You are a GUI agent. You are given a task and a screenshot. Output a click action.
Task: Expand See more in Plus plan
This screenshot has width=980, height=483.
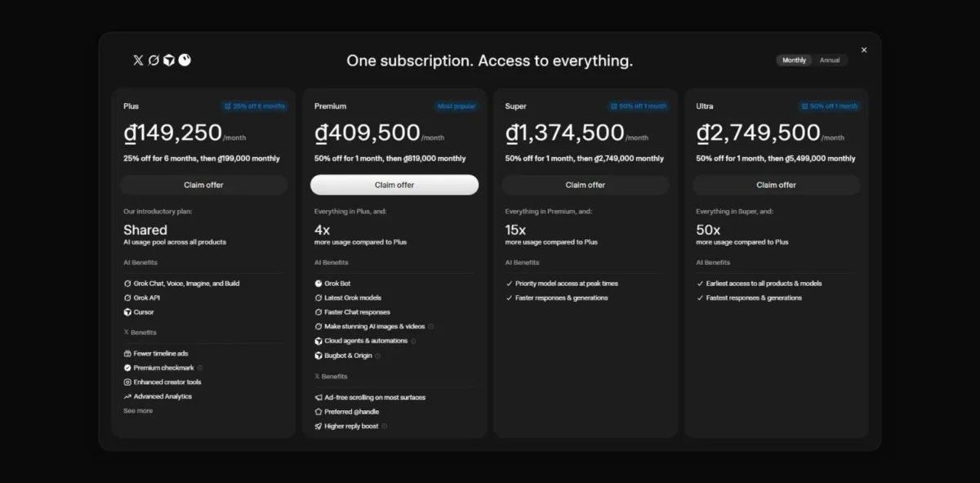[138, 410]
